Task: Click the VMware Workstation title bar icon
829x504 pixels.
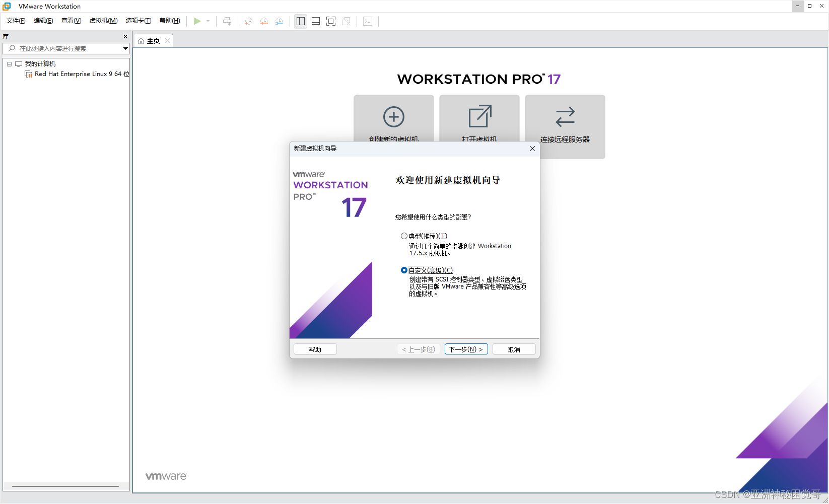Action: click(7, 6)
